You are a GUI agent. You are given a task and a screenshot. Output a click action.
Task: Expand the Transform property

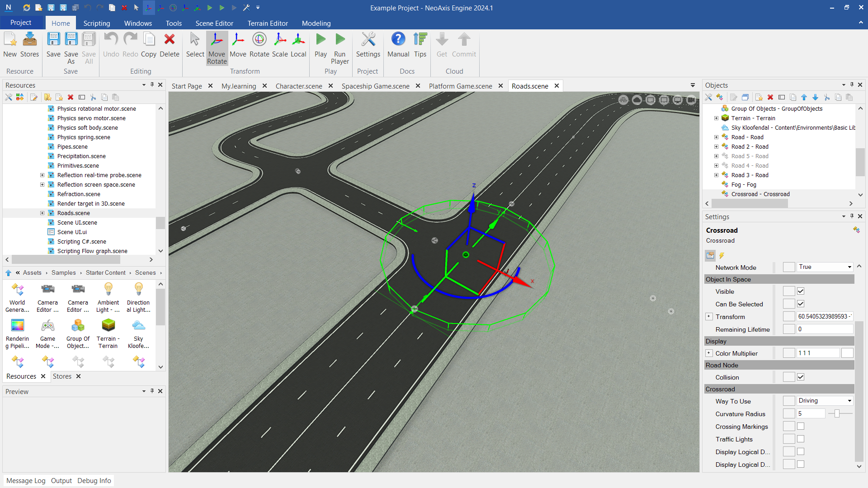709,317
